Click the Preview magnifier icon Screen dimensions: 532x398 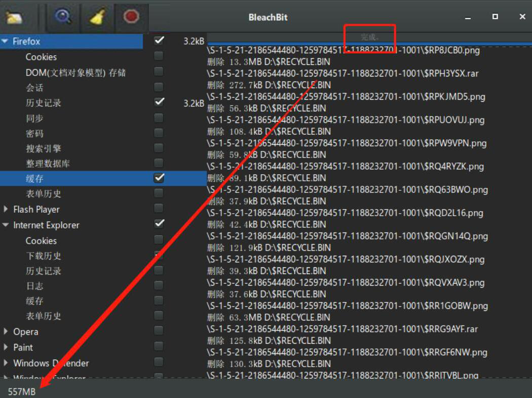pos(63,16)
